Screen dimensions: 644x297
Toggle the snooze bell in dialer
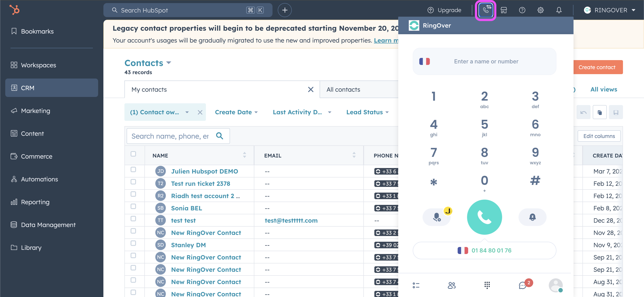532,217
